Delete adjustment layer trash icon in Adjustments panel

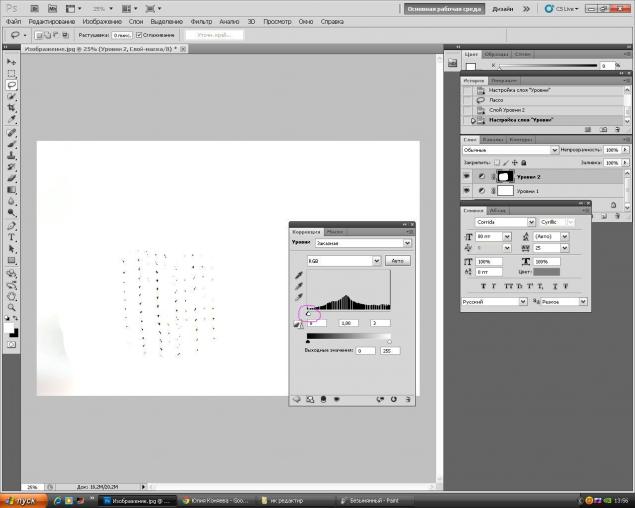[x=408, y=399]
